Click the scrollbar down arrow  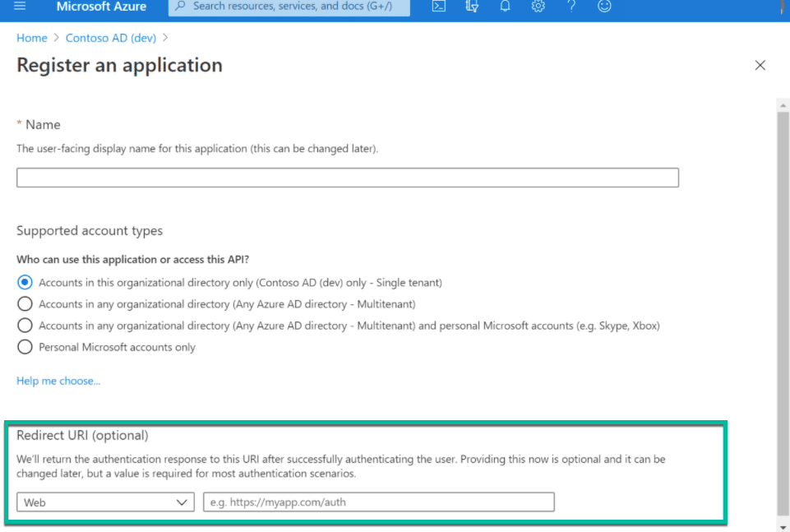tap(783, 527)
